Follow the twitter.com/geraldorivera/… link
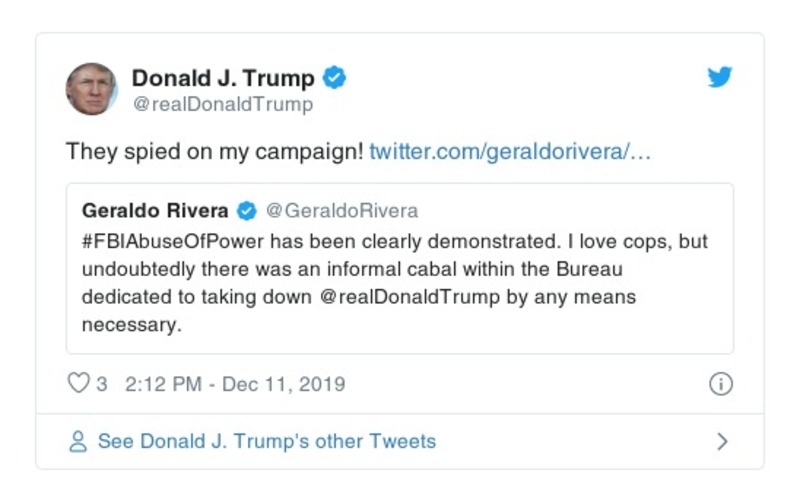 pos(510,152)
